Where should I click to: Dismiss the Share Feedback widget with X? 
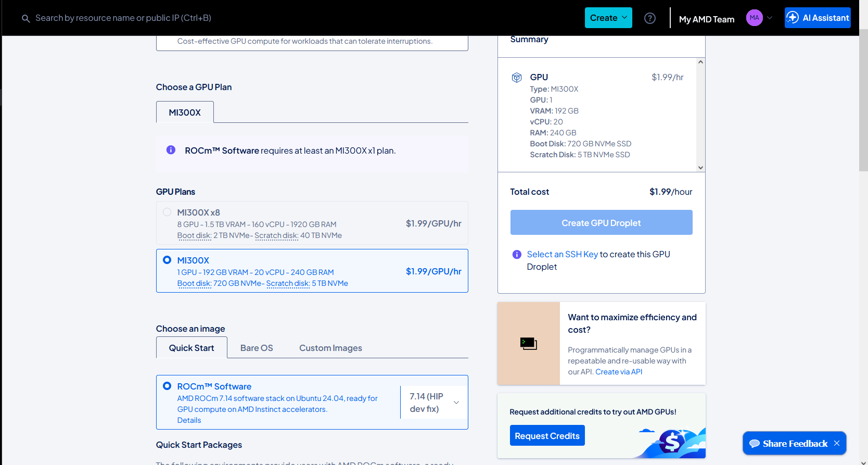pyautogui.click(x=837, y=443)
